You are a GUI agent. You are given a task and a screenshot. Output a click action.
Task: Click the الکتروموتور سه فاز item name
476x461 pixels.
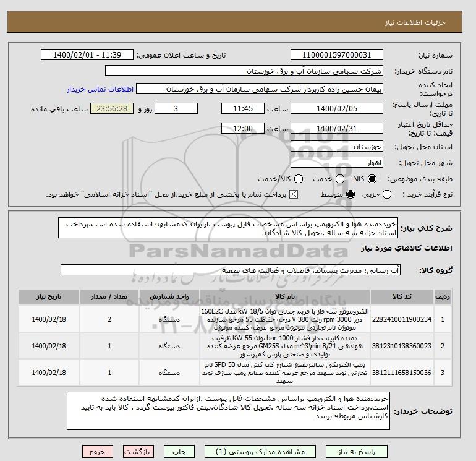[x=285, y=319]
